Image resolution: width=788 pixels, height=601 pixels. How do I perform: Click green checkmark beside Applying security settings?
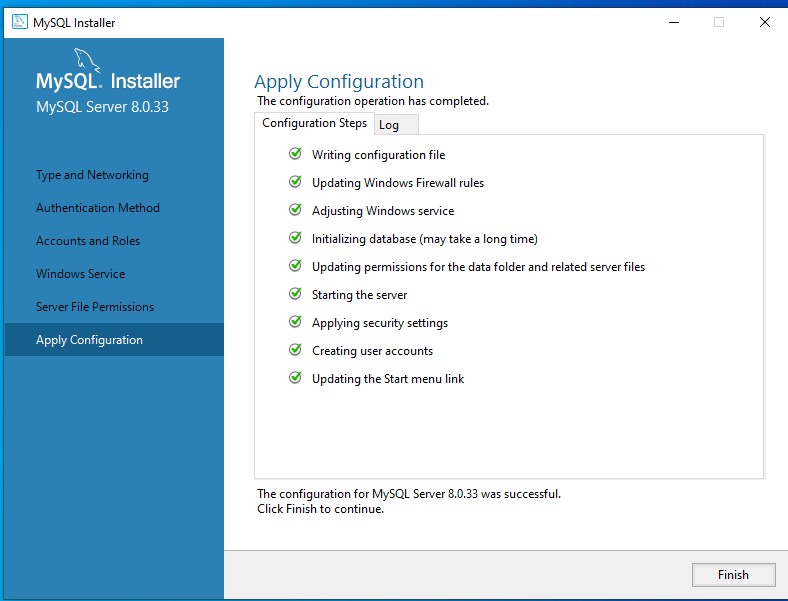coord(295,322)
